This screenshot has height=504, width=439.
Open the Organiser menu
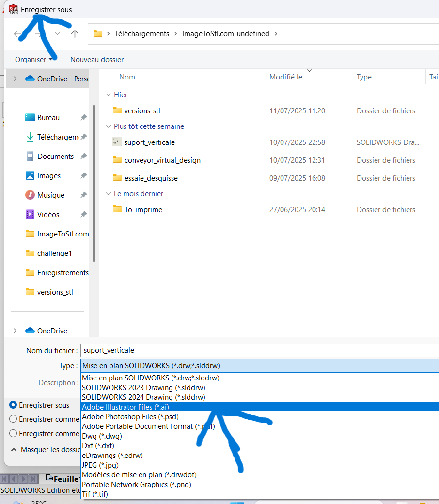pos(33,60)
